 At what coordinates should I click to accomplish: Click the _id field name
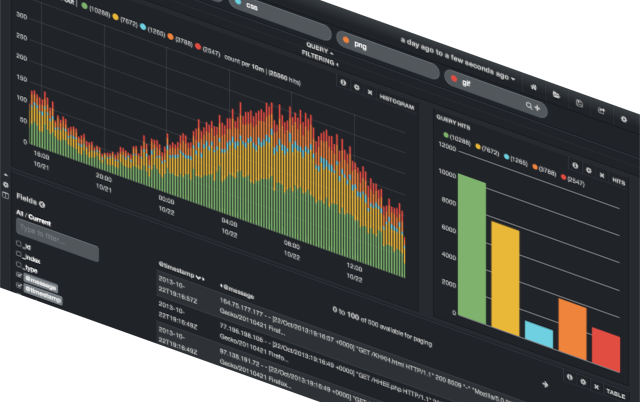pyautogui.click(x=27, y=246)
